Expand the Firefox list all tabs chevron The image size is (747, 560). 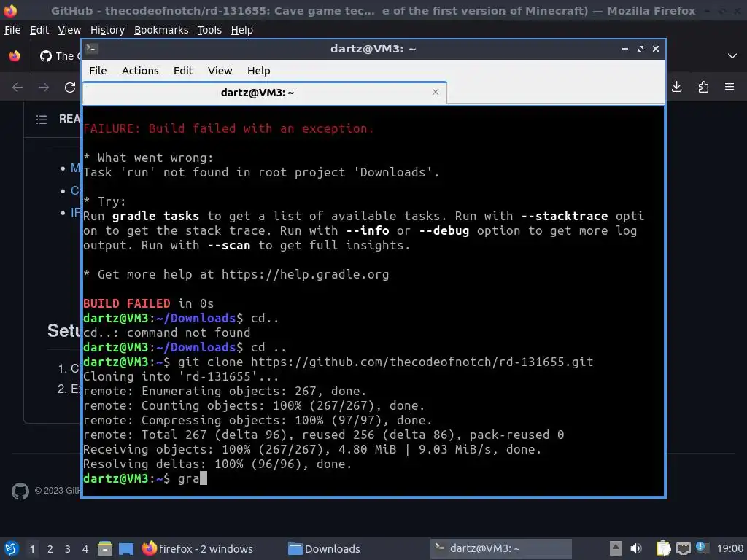[x=732, y=56]
